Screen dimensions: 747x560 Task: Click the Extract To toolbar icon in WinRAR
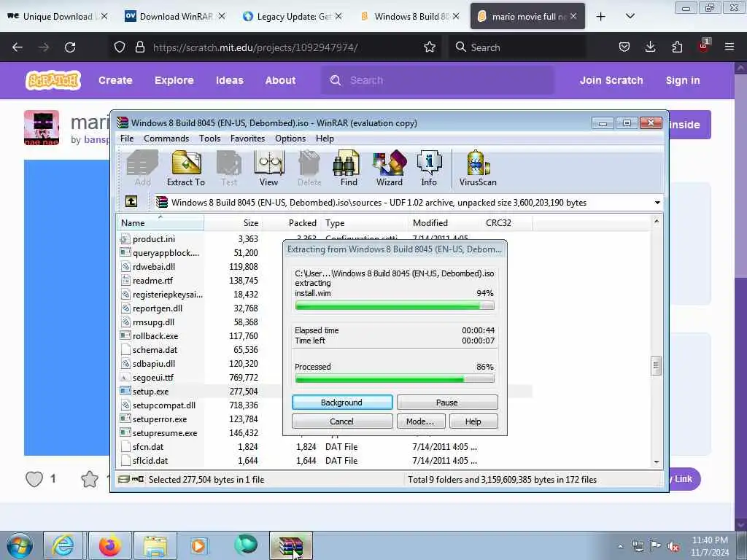(x=186, y=168)
